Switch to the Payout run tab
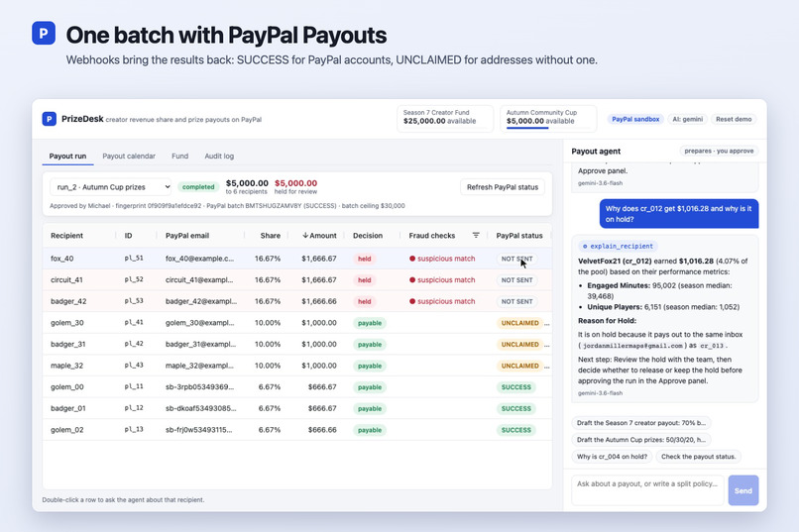This screenshot has height=532, width=799. point(67,156)
